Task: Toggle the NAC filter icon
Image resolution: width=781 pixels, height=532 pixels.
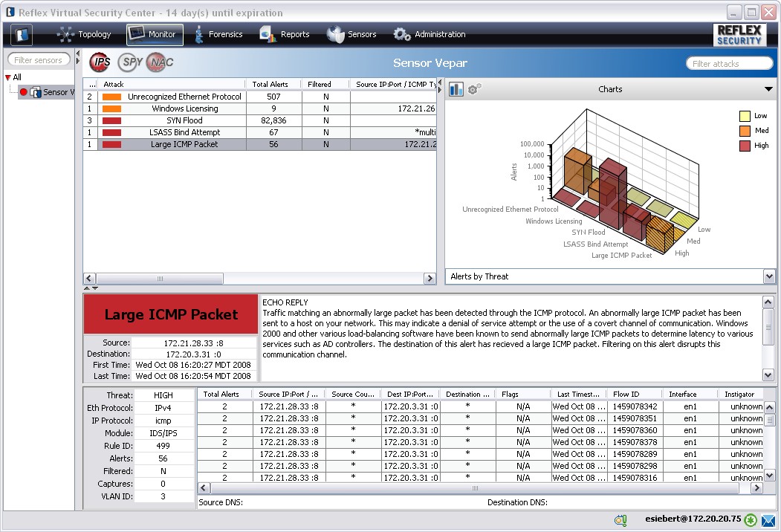Action: pyautogui.click(x=159, y=62)
